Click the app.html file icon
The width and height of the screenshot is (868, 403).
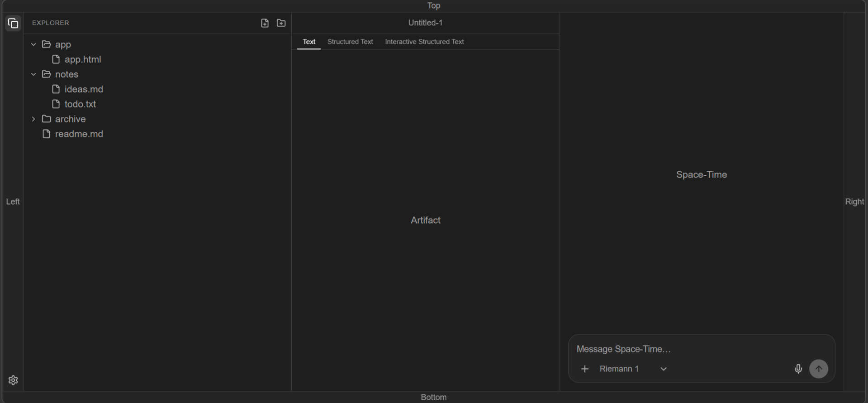56,59
